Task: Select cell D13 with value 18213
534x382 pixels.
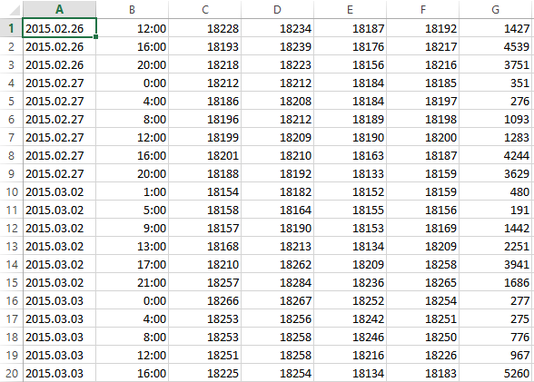Action: pos(278,246)
